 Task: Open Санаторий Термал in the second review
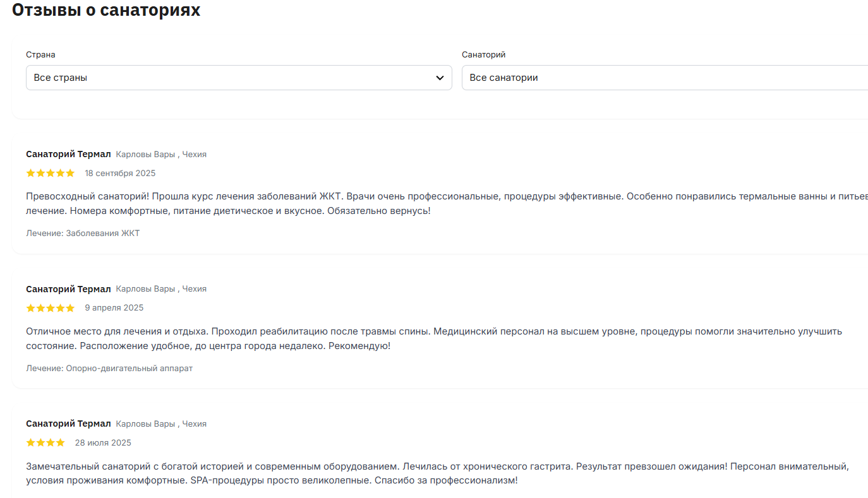point(68,289)
